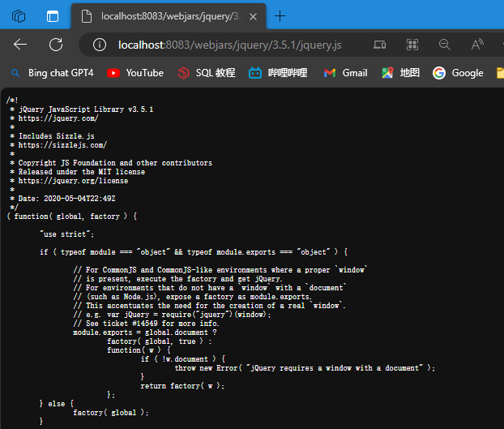Click '// For environments that do not have' comment
The height and width of the screenshot is (429, 504).
click(210, 288)
